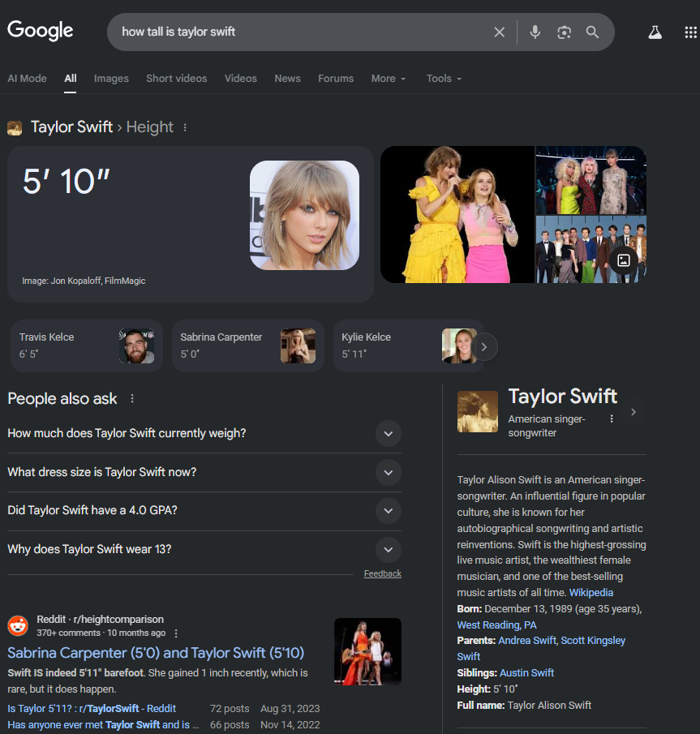Open knowledge panel three-dot options
Image resolution: width=700 pixels, height=734 pixels.
[x=612, y=419]
